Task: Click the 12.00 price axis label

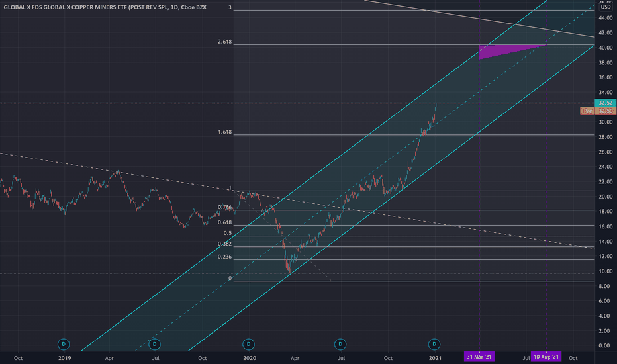Action: coord(606,257)
